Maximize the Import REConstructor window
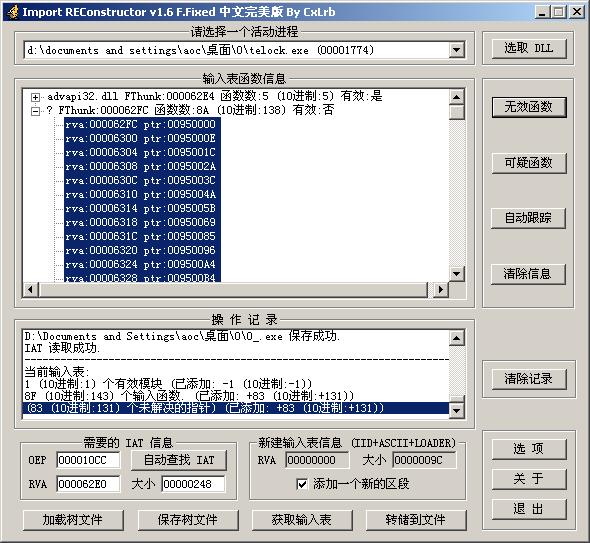 click(x=559, y=12)
